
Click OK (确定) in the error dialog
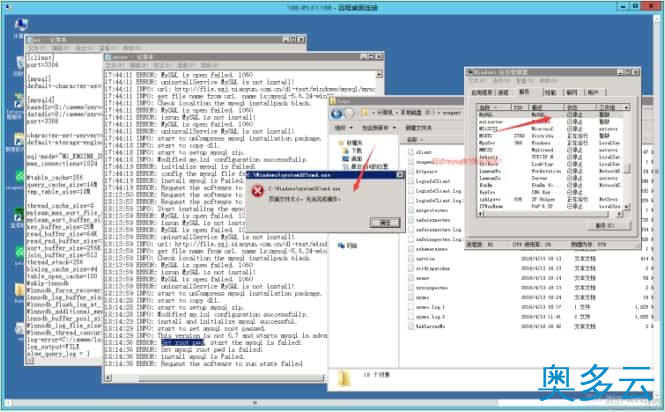tap(384, 222)
